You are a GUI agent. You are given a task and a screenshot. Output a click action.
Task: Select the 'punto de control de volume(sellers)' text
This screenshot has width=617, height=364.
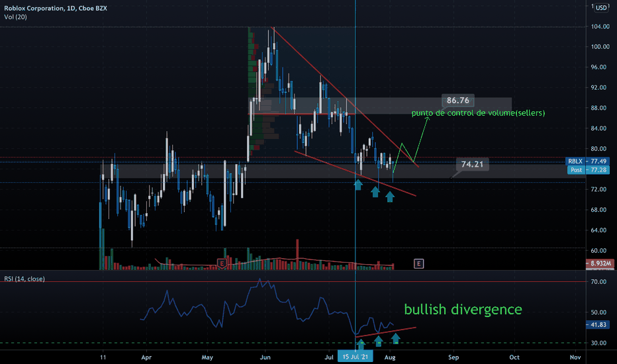click(x=478, y=113)
